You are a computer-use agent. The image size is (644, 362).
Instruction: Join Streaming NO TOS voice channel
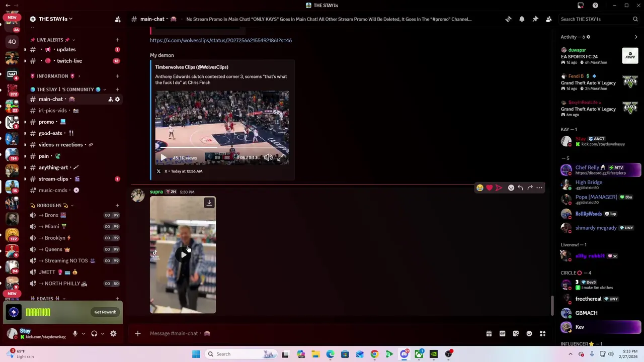tap(74, 261)
